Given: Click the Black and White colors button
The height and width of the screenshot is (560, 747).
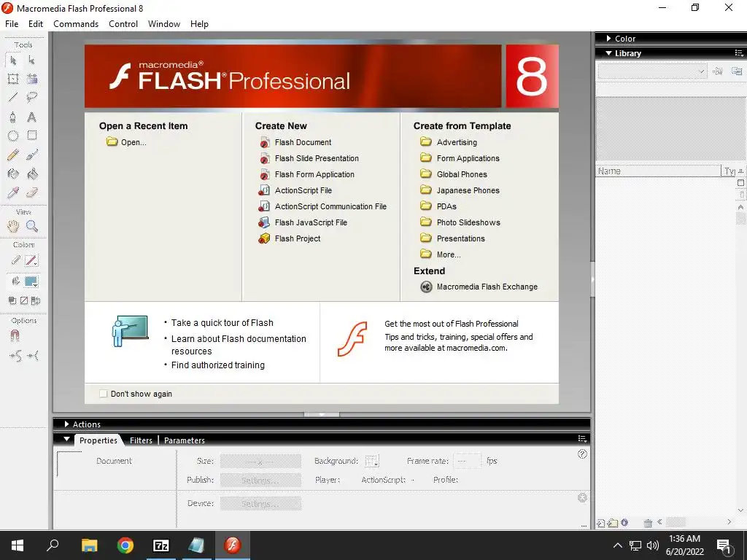Looking at the screenshot, I should pos(12,300).
